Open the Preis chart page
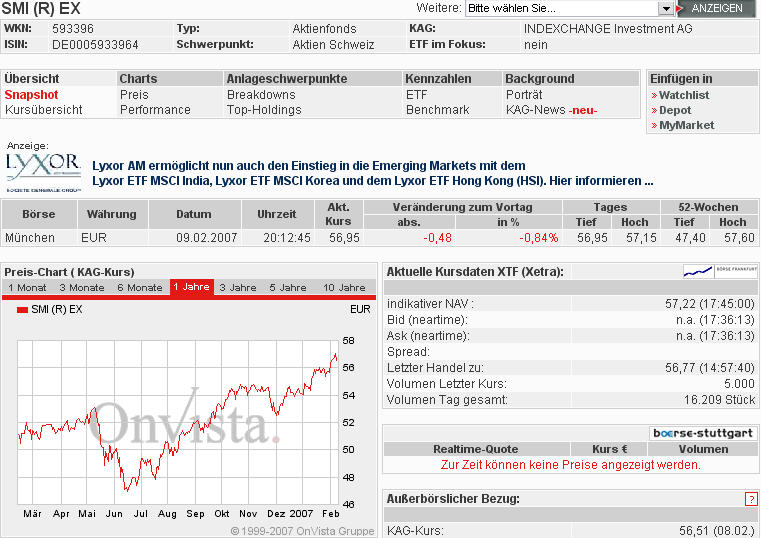 134,95
